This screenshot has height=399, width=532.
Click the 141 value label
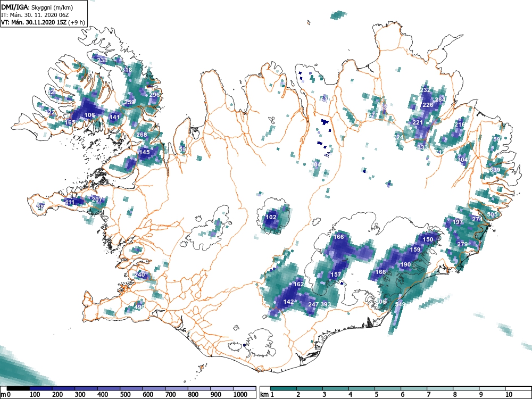pos(115,117)
